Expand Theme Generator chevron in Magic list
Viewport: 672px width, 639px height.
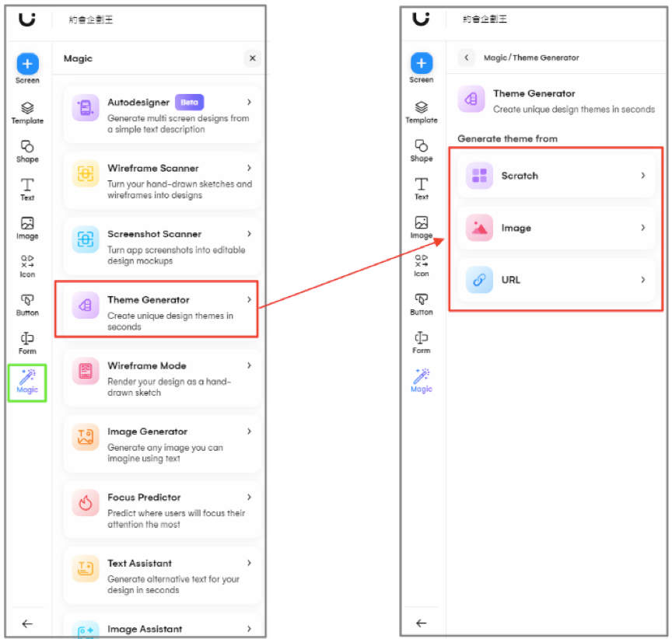(249, 300)
